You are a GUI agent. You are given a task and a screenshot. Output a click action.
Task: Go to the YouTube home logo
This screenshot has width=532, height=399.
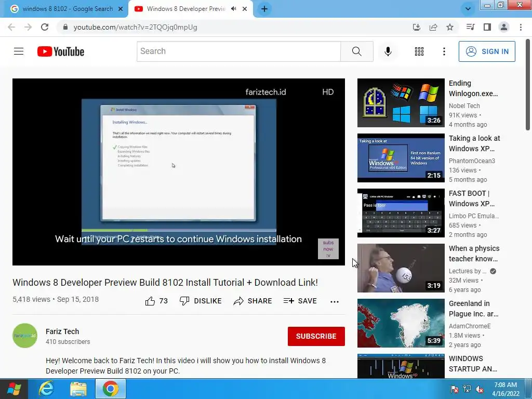(61, 51)
